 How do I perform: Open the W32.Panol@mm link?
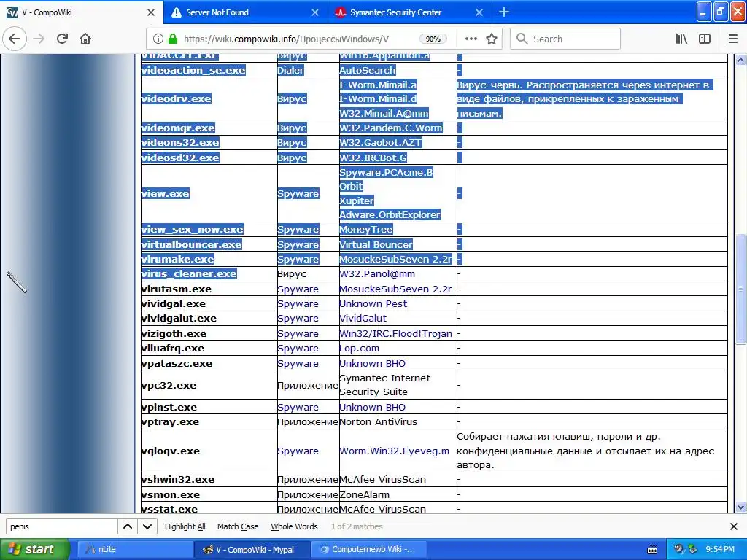pos(377,274)
